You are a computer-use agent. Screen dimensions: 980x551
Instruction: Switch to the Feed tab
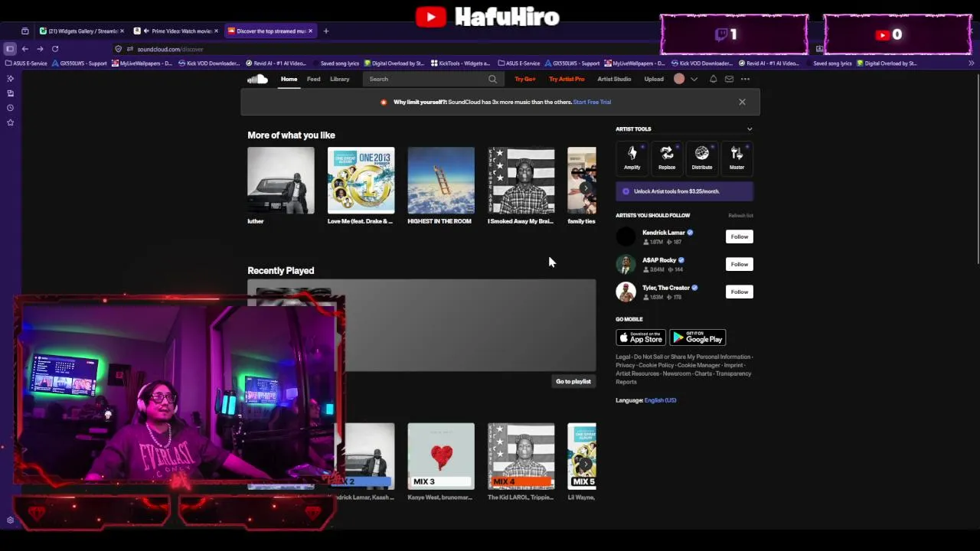pos(313,79)
